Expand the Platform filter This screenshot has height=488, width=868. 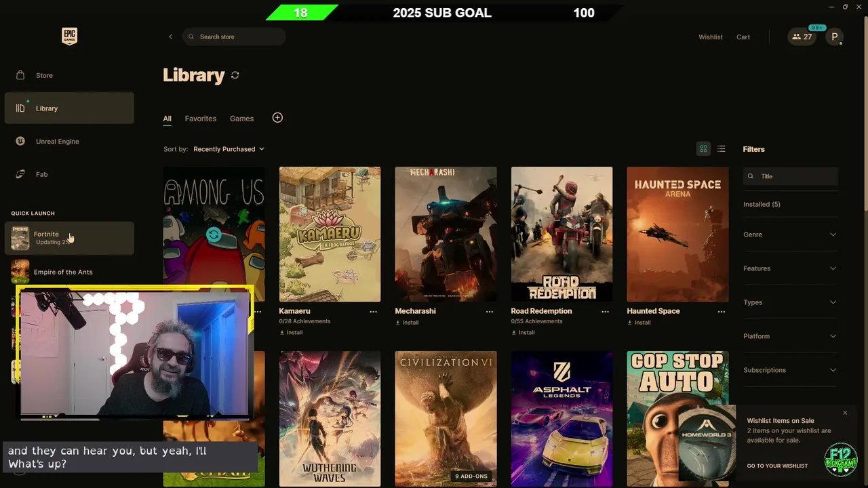tap(791, 336)
